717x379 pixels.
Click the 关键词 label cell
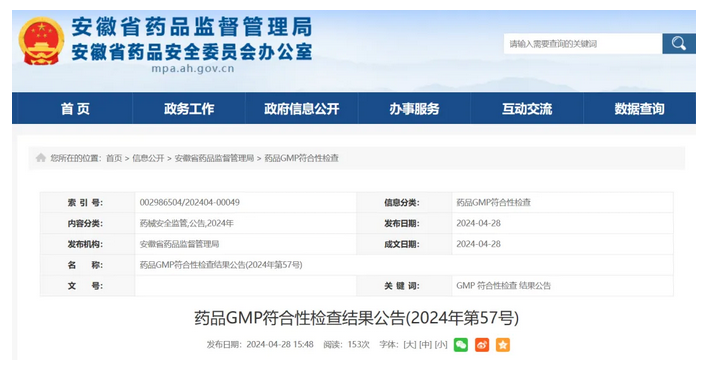pos(404,286)
